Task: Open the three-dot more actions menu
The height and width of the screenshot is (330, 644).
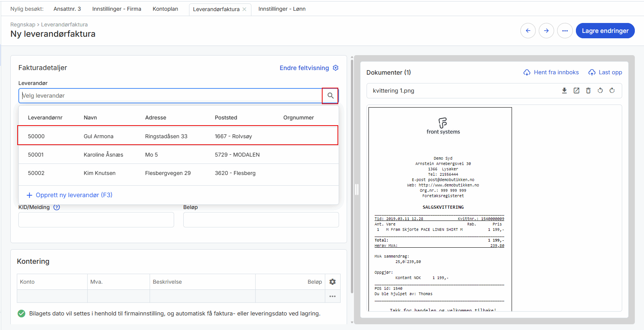Action: (x=565, y=31)
